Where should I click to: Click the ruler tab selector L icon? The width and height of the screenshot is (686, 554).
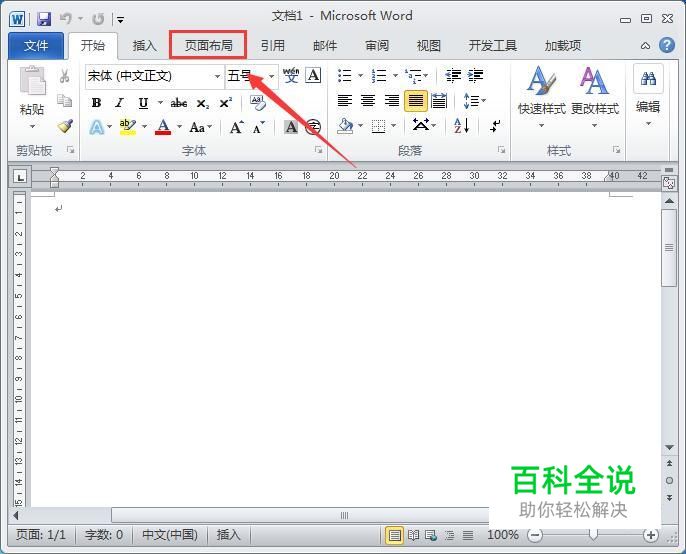coord(20,177)
